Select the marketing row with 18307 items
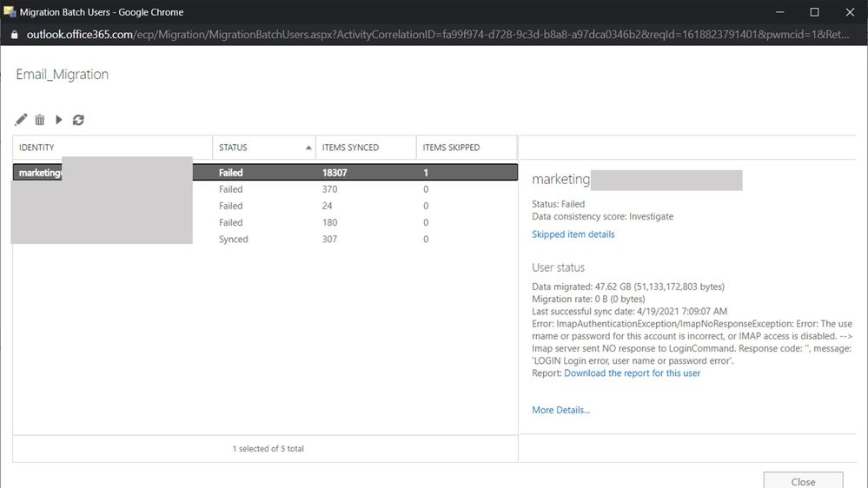The image size is (868, 488). 265,172
